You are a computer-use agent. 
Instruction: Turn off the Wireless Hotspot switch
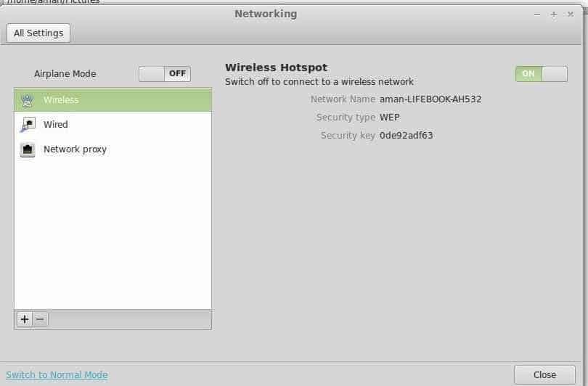(541, 74)
